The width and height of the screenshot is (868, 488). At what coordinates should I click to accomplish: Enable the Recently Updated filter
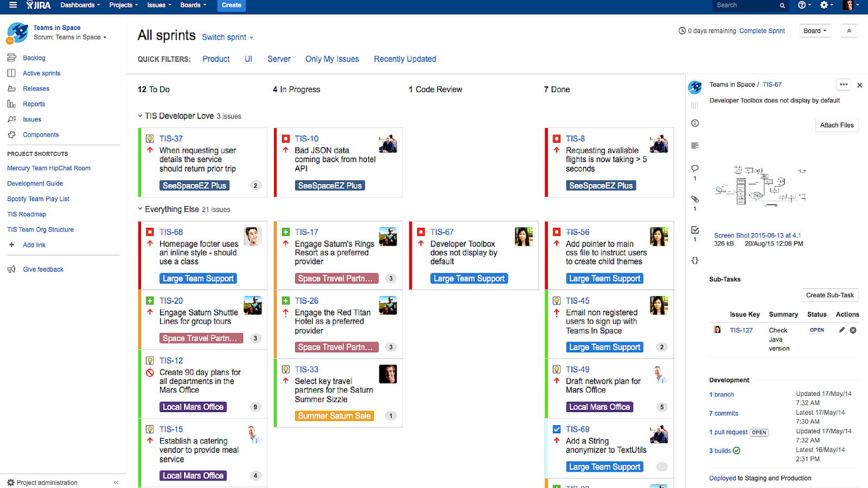point(405,59)
